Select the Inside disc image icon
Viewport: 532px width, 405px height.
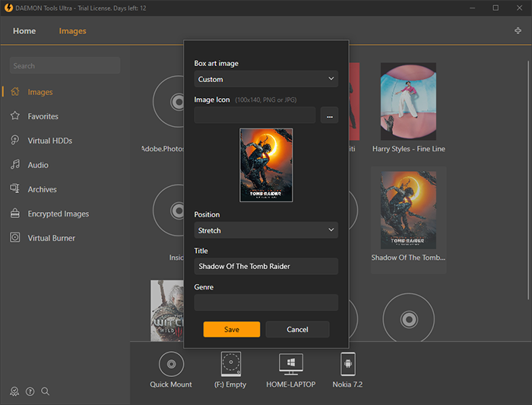click(x=168, y=210)
